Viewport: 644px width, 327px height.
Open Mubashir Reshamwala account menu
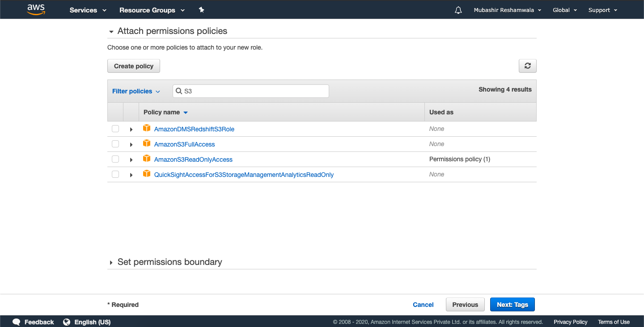[x=508, y=10]
